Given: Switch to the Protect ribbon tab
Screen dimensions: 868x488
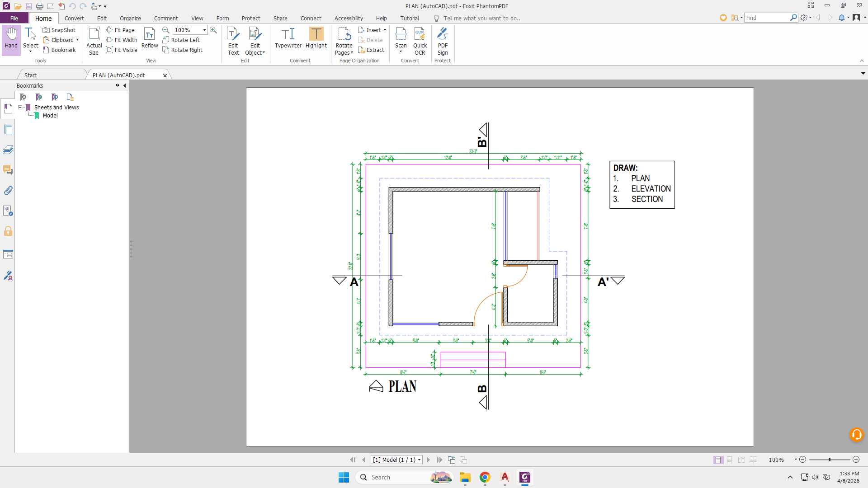Looking at the screenshot, I should tap(251, 19).
